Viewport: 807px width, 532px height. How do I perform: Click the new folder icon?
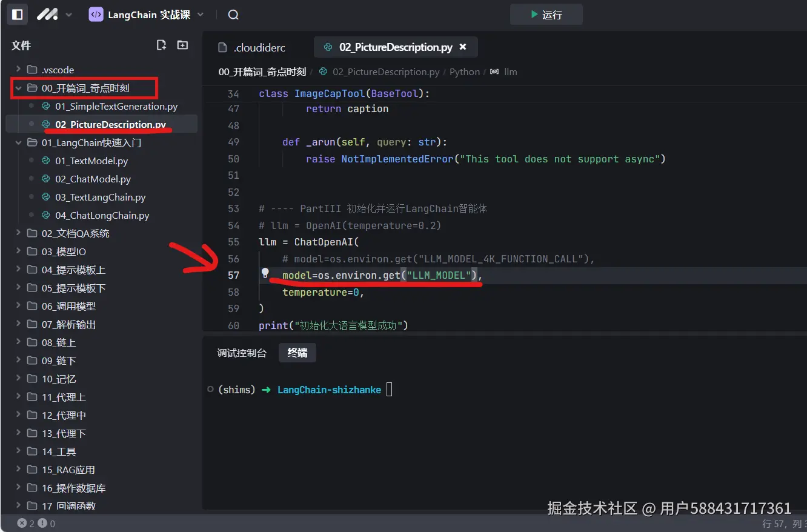182,45
